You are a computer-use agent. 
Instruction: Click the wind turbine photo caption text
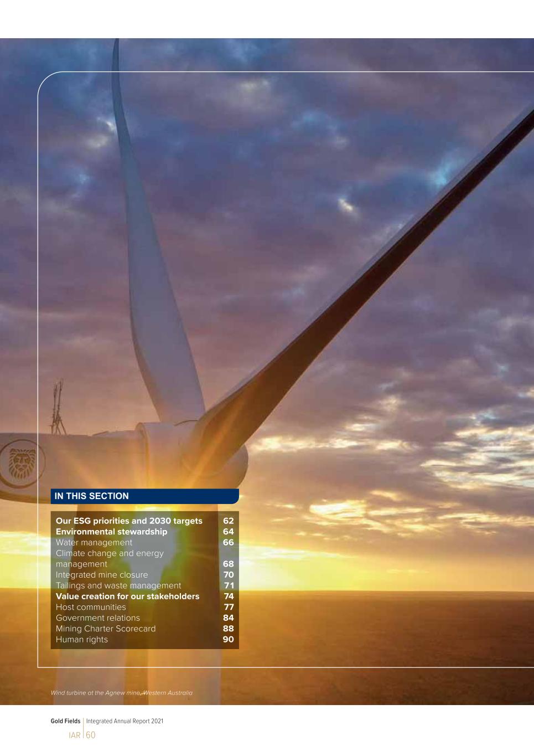[121, 693]
